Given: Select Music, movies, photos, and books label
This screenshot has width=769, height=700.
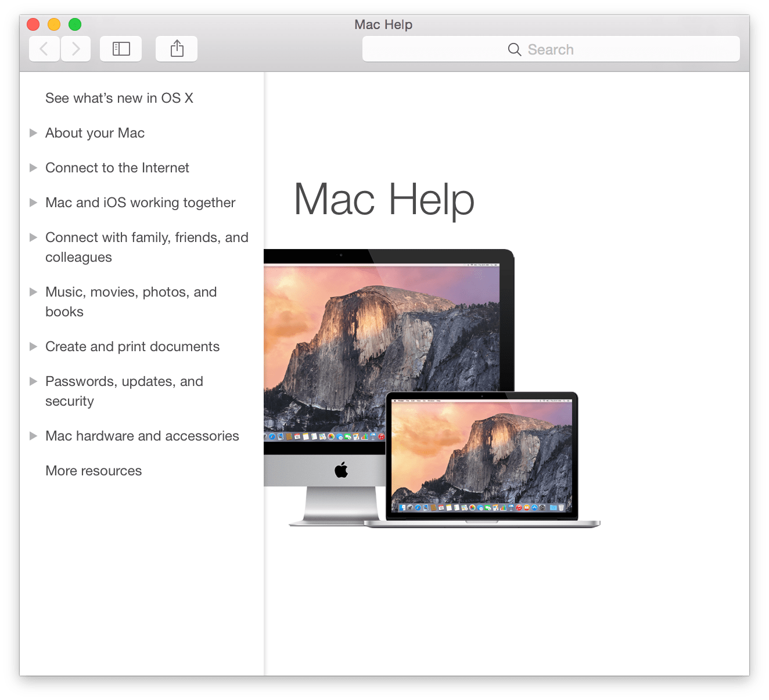Looking at the screenshot, I should [x=131, y=302].
